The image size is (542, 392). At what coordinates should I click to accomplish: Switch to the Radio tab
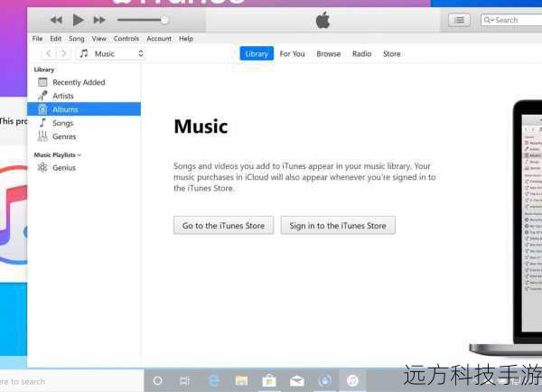click(x=361, y=54)
